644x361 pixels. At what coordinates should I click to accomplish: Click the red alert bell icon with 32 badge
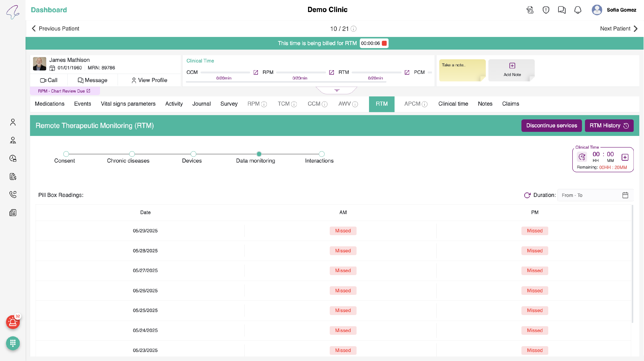[x=13, y=322]
